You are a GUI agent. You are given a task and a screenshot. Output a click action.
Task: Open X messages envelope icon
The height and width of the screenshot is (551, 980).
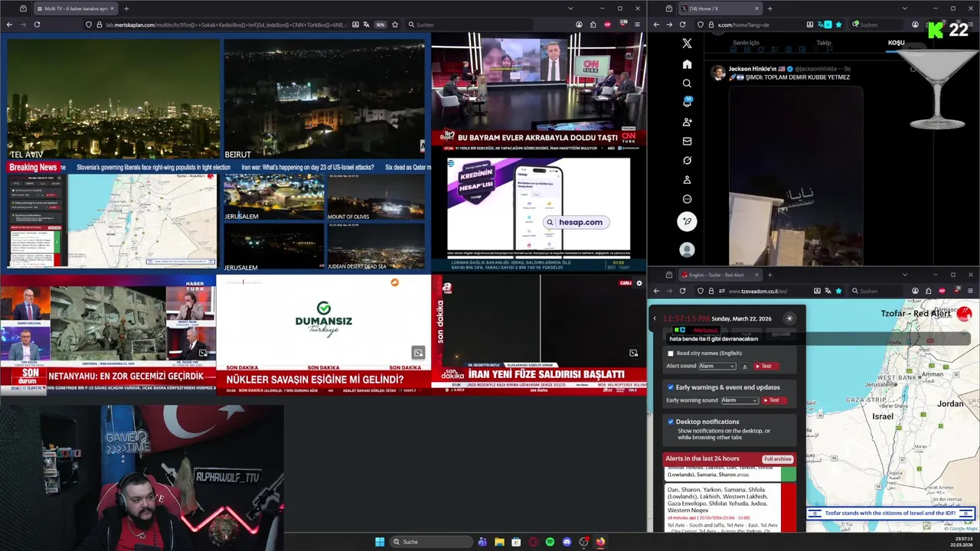click(687, 141)
